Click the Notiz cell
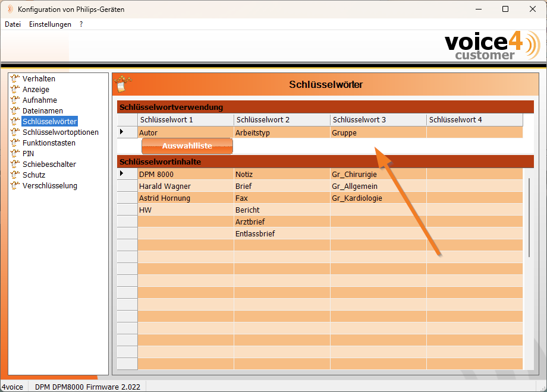This screenshot has height=392, width=547. (282, 174)
